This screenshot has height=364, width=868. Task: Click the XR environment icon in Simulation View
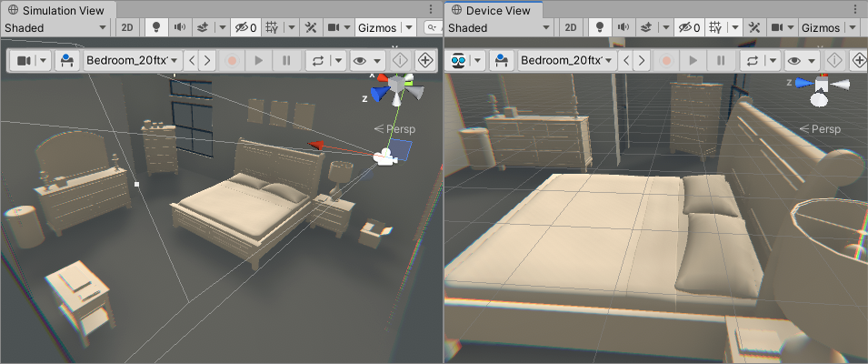[x=65, y=61]
